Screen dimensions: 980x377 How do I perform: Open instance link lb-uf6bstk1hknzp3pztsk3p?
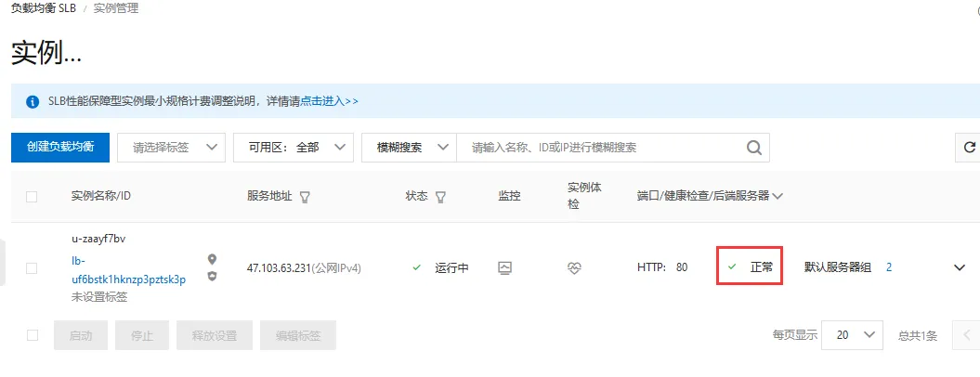(x=129, y=270)
